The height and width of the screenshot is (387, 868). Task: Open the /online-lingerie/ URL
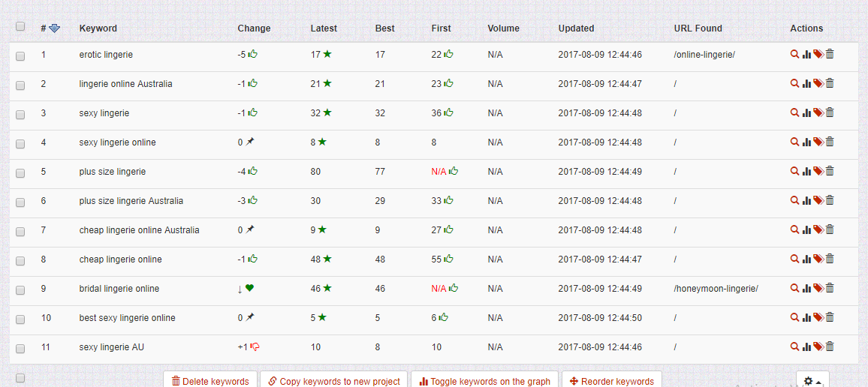click(x=704, y=55)
